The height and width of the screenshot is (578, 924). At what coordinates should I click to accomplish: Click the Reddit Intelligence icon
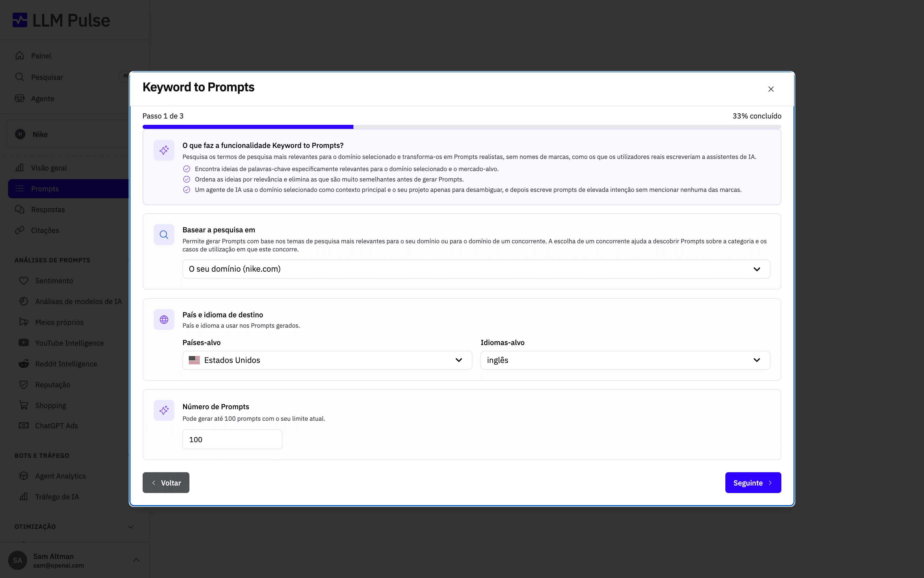coord(24,364)
